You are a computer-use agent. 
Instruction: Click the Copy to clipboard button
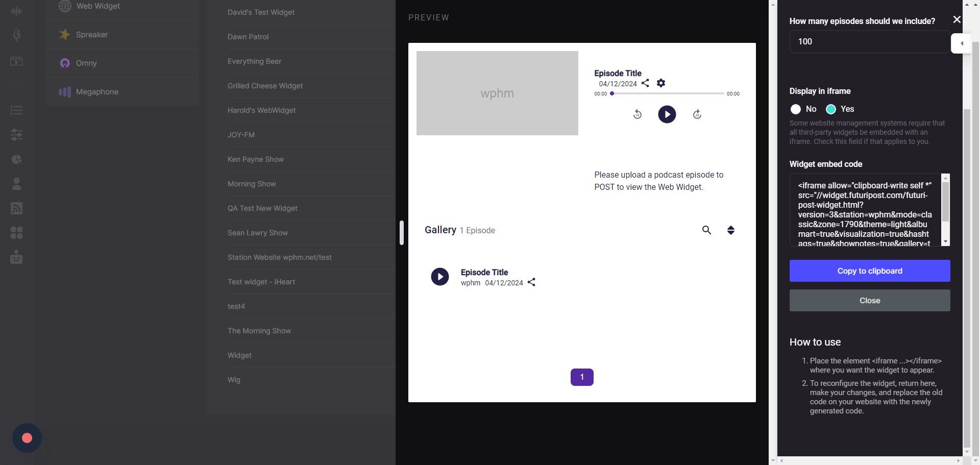tap(869, 271)
